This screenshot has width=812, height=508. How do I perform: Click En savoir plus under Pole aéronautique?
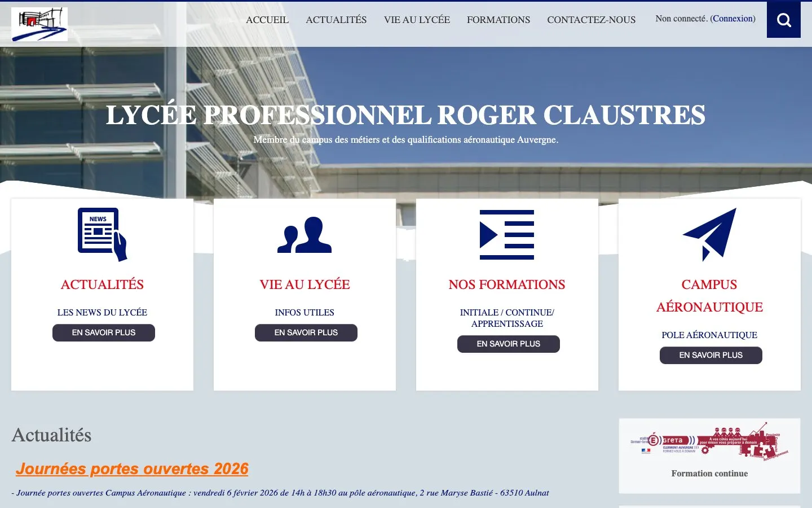pyautogui.click(x=711, y=355)
